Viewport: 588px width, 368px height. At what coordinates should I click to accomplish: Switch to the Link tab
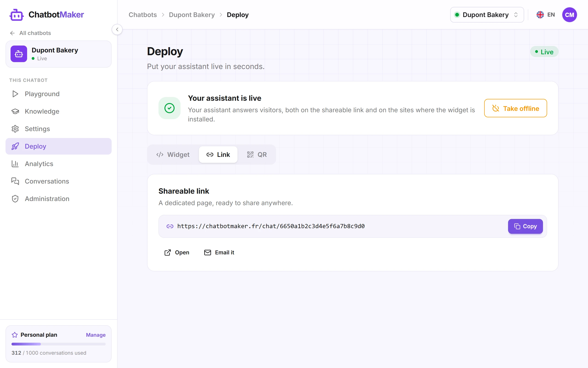pos(218,155)
